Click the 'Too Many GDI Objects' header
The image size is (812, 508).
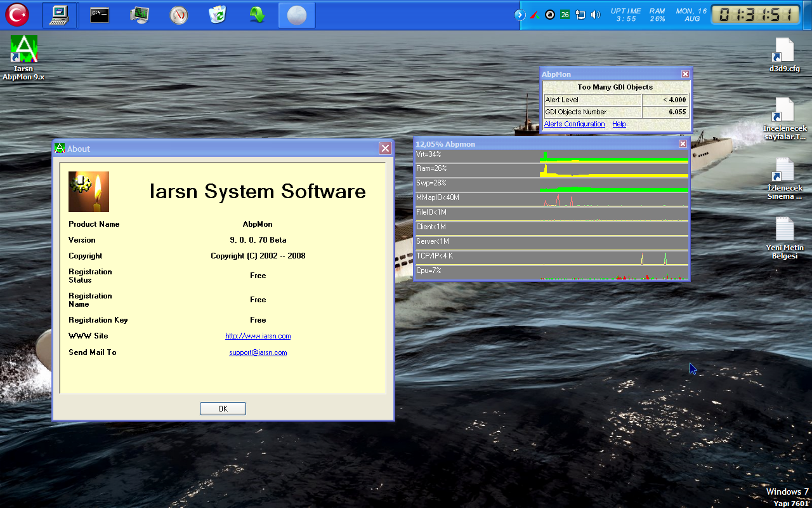tap(615, 87)
